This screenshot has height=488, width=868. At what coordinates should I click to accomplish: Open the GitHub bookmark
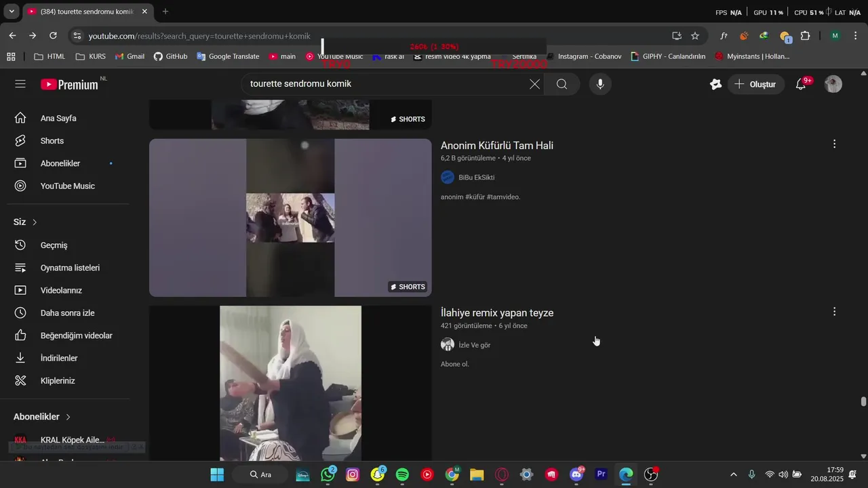(x=170, y=56)
